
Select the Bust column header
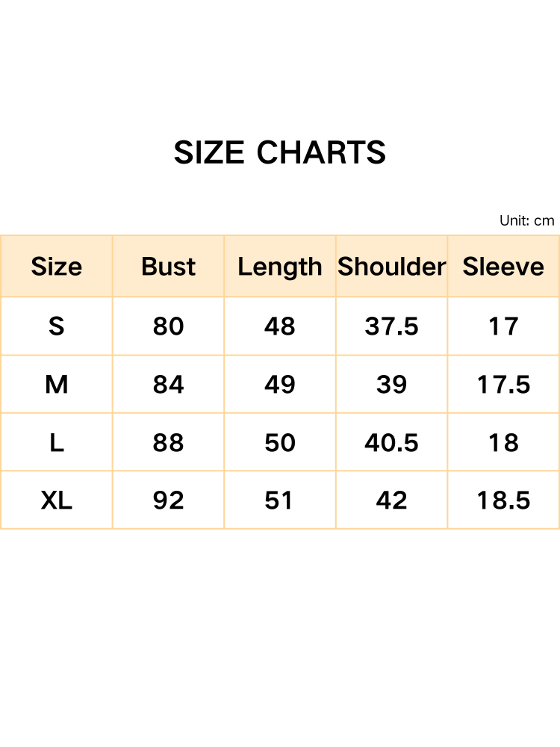tap(168, 267)
